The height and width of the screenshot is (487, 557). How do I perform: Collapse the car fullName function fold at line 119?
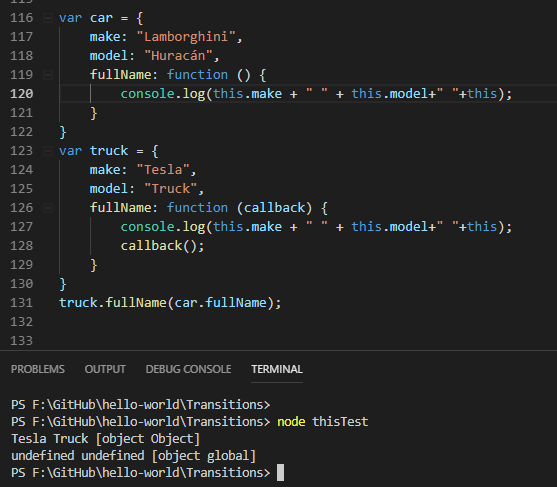[x=48, y=75]
